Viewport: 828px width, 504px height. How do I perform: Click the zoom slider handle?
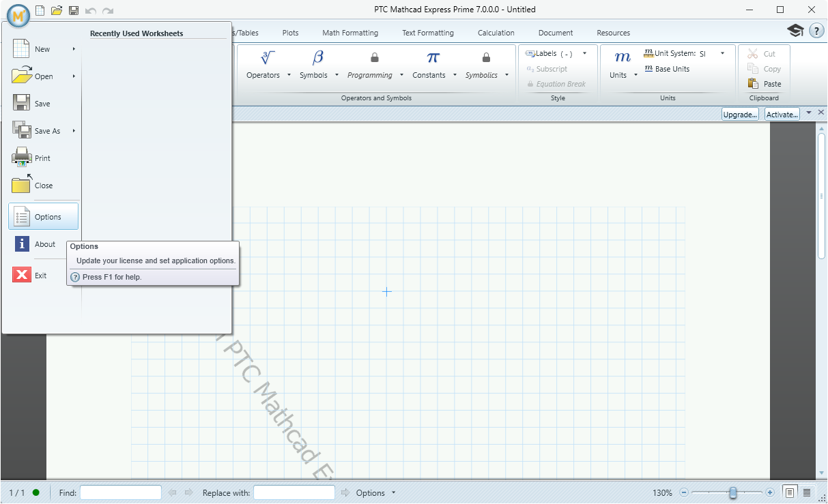pos(732,492)
